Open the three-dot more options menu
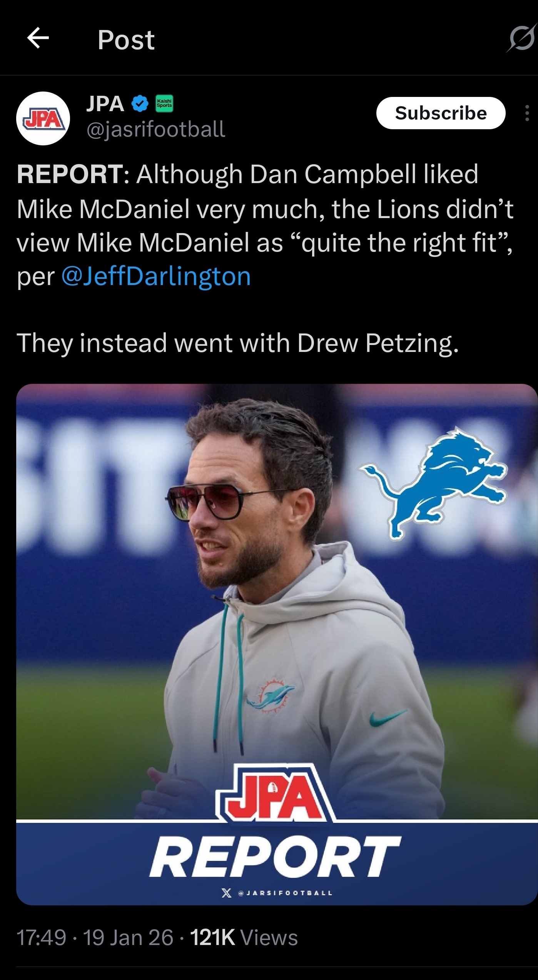Screen dimensions: 538x980 (527, 113)
